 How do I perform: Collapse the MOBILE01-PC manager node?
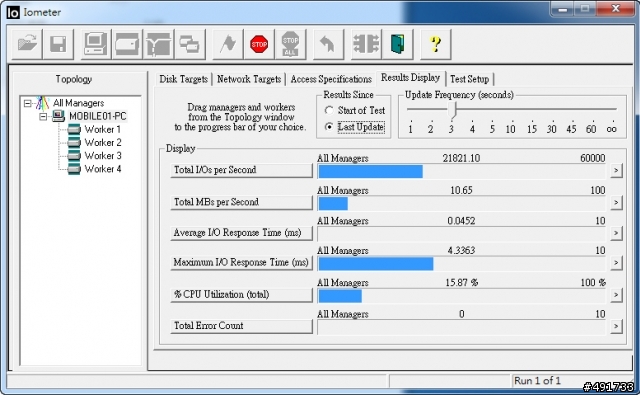pyautogui.click(x=43, y=117)
